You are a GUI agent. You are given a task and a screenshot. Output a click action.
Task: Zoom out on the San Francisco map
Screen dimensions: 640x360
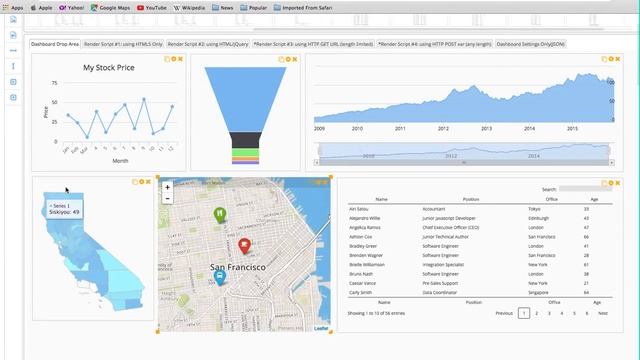pyautogui.click(x=167, y=198)
